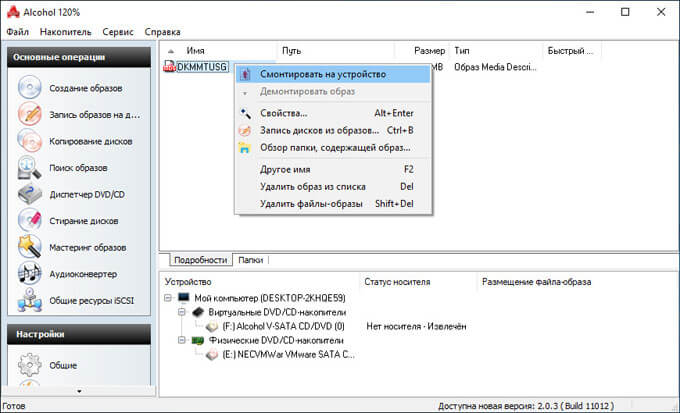Sort by the Размер column header

[x=422, y=51]
